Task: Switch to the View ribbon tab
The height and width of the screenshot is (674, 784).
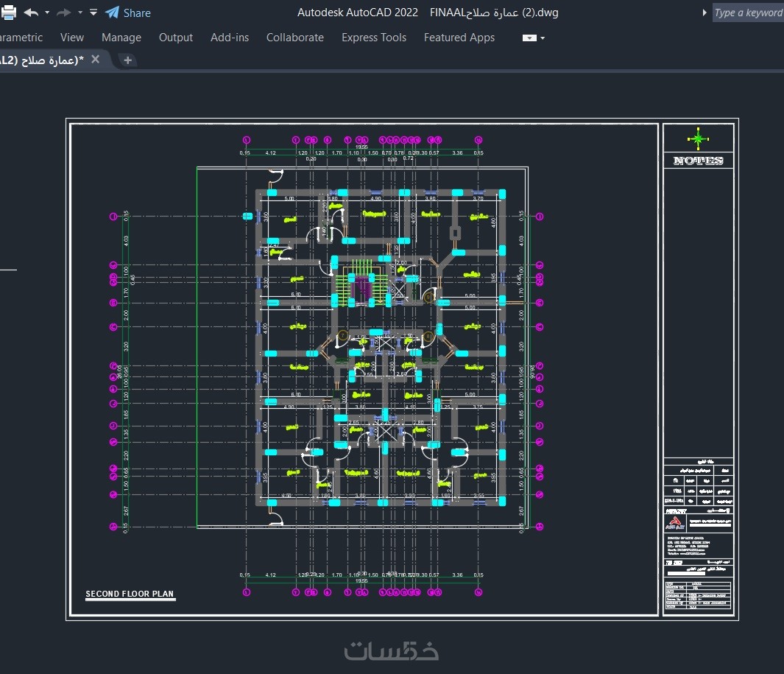Action: pyautogui.click(x=72, y=38)
